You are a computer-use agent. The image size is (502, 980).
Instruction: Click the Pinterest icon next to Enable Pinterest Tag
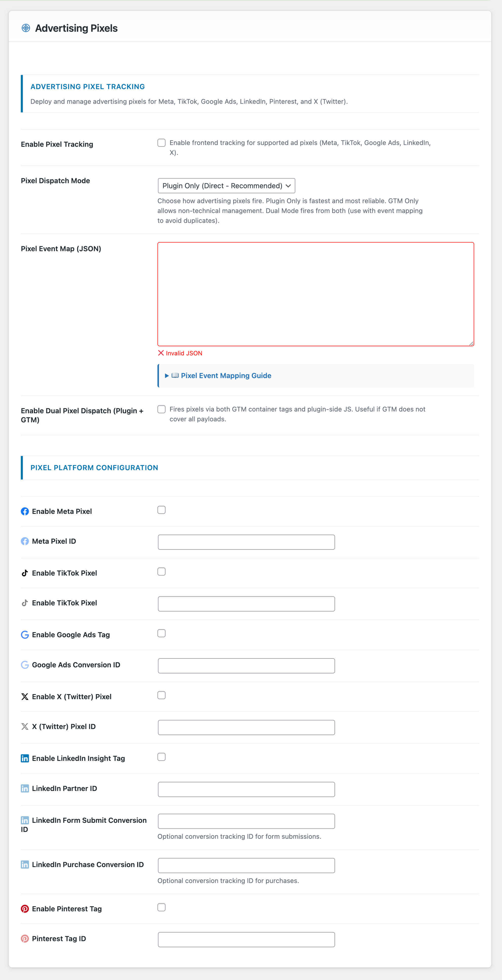pos(24,909)
